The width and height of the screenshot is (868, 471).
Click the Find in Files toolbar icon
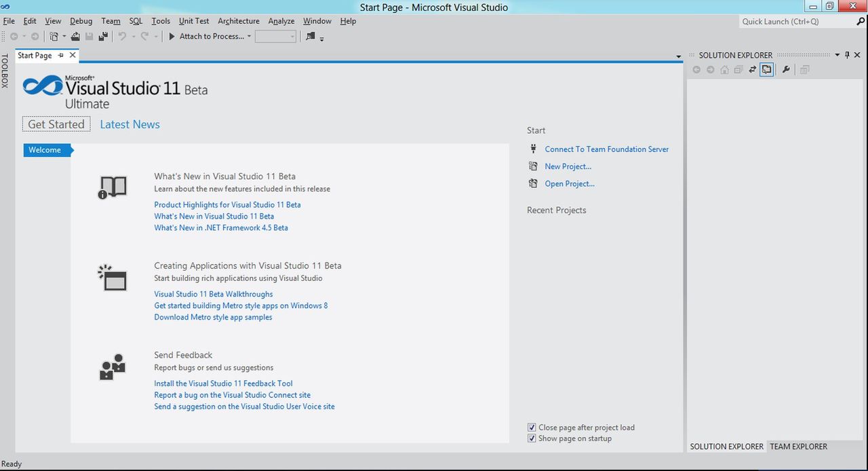[311, 36]
